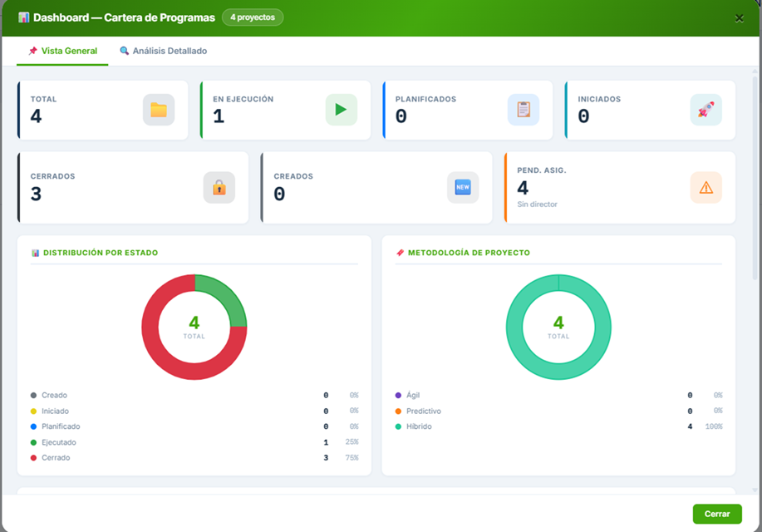Click the rocket icon in Iniciados card
762x532 pixels.
[x=705, y=110]
